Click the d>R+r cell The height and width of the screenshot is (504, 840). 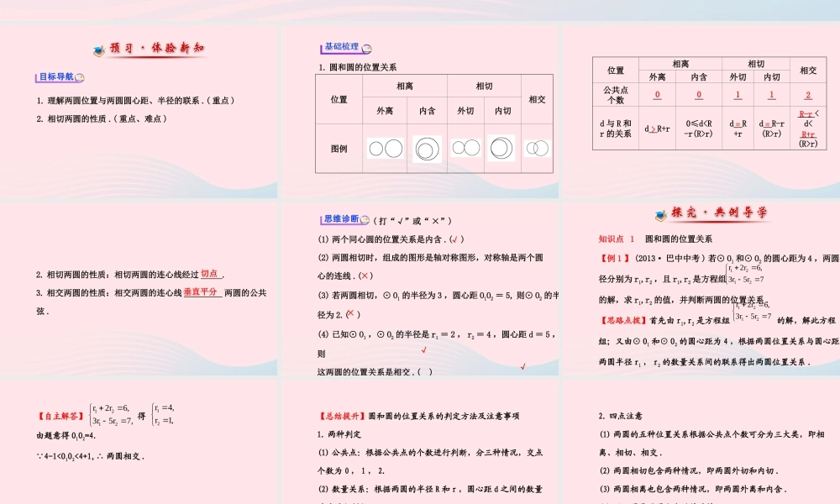(657, 129)
